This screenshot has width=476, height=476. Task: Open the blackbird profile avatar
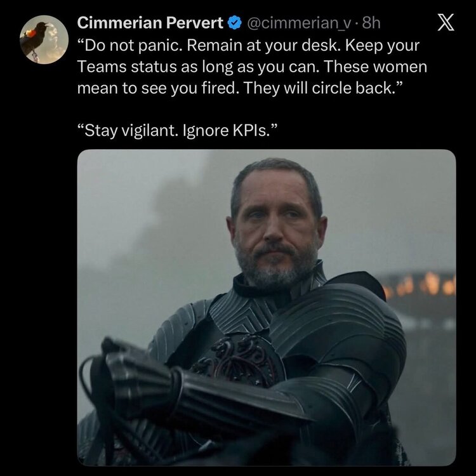pyautogui.click(x=44, y=39)
